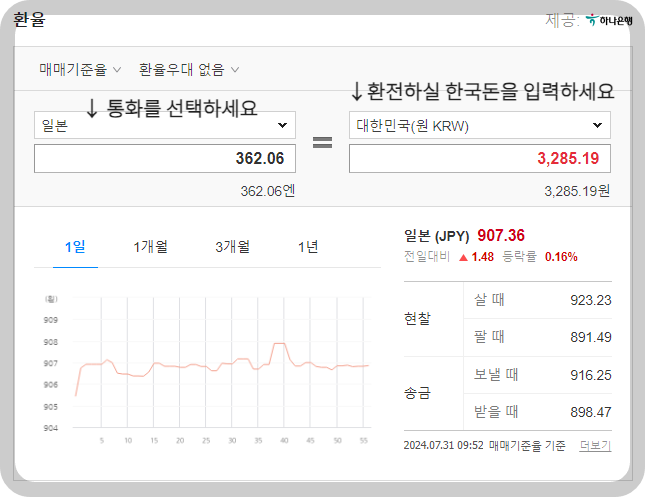This screenshot has height=497, width=645.
Task: Expand the 대한민국(원 KRW) currency selector
Action: coord(480,125)
